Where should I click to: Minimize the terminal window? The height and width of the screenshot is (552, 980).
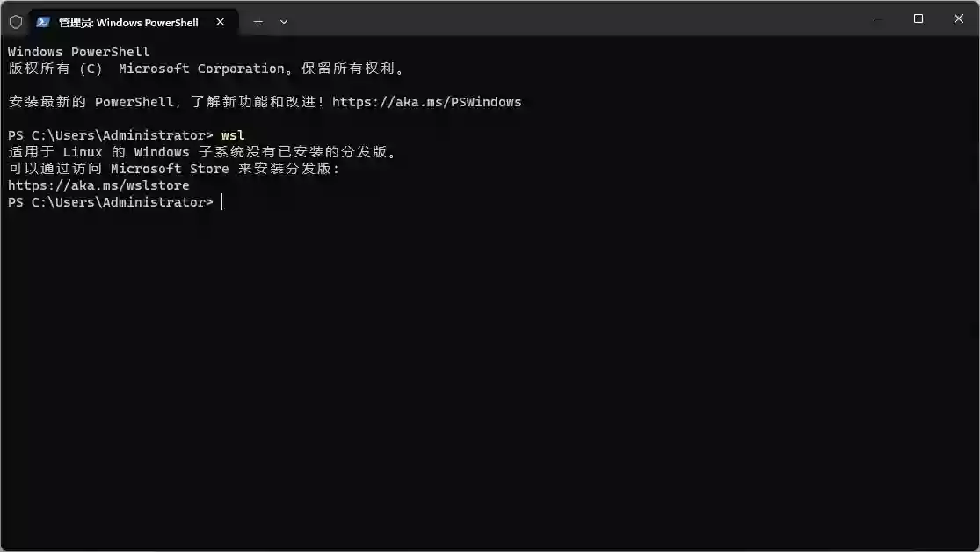pyautogui.click(x=878, y=18)
